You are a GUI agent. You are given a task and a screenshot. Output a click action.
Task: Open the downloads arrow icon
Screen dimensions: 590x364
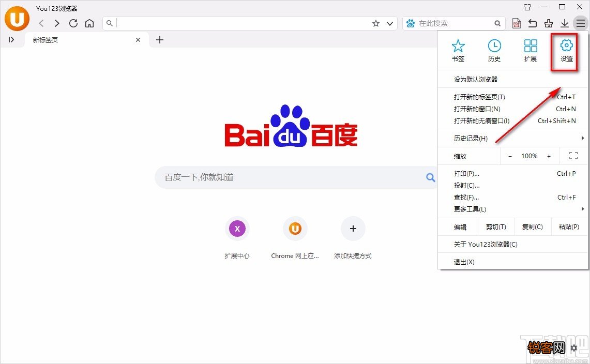tap(565, 23)
